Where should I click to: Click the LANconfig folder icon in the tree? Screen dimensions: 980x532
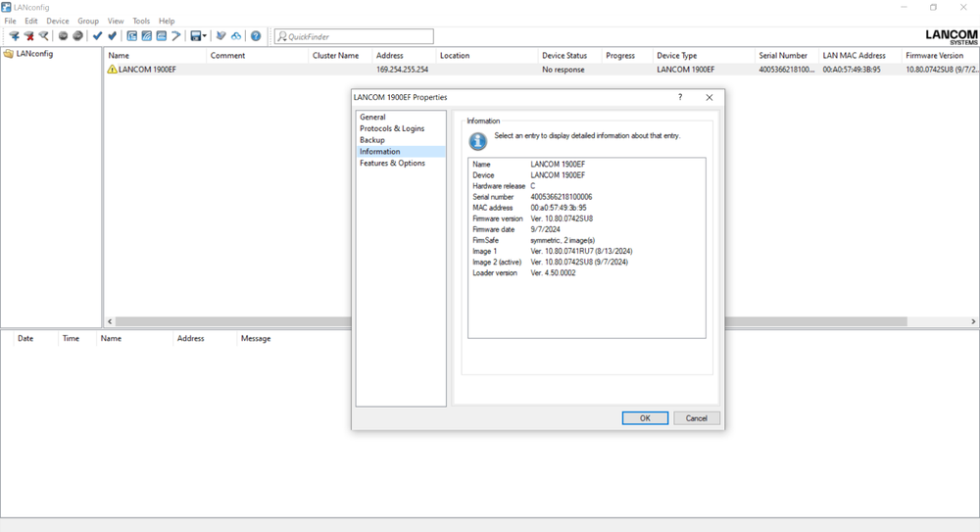(8, 54)
